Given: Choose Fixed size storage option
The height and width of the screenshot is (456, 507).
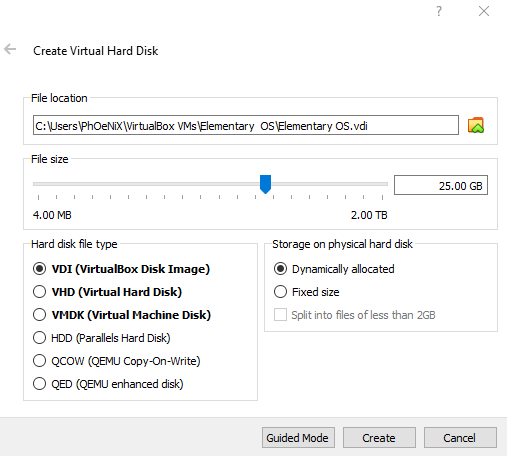Looking at the screenshot, I should point(307,292).
